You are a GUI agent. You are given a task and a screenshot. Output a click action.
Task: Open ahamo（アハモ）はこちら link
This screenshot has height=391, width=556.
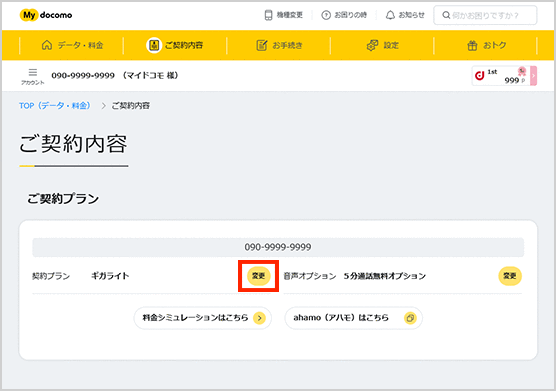click(354, 318)
